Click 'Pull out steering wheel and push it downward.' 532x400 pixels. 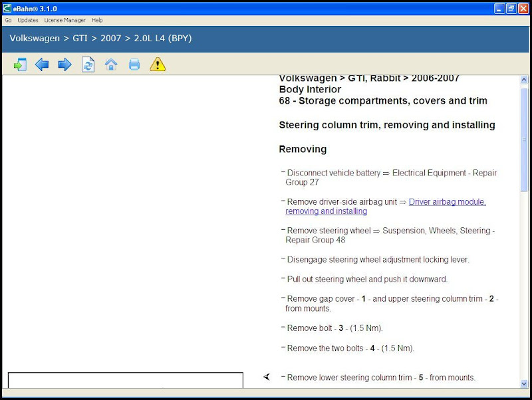(367, 279)
